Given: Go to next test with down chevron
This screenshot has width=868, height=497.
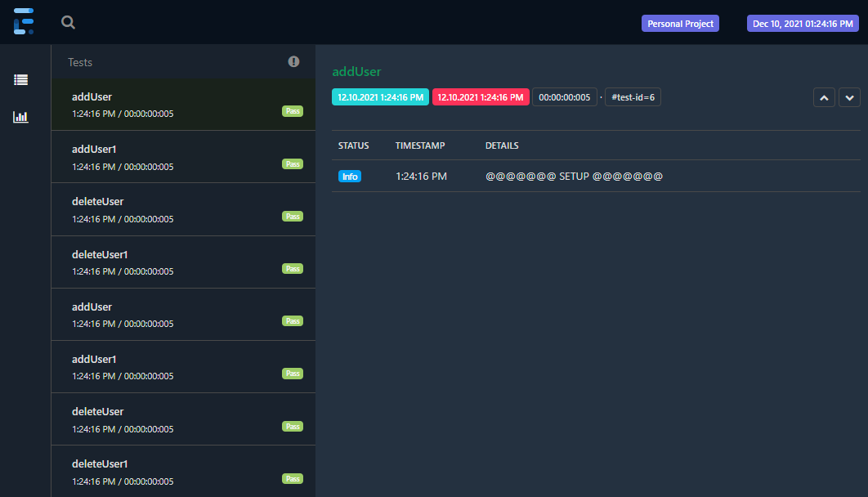Looking at the screenshot, I should tap(849, 97).
